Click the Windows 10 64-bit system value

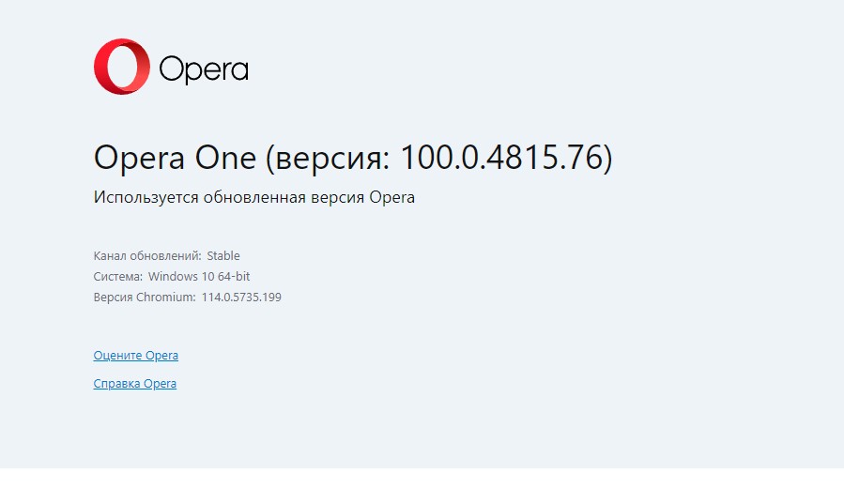click(199, 277)
